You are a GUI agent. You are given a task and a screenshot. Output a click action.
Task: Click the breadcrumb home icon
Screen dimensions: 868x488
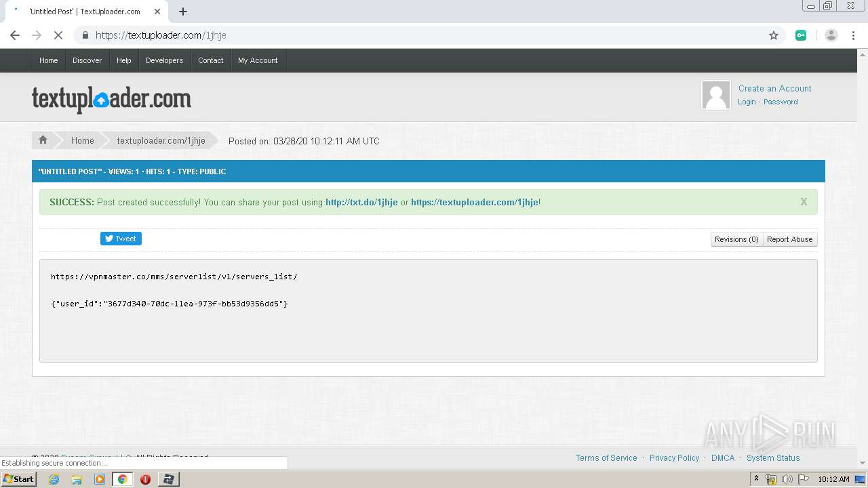point(43,140)
